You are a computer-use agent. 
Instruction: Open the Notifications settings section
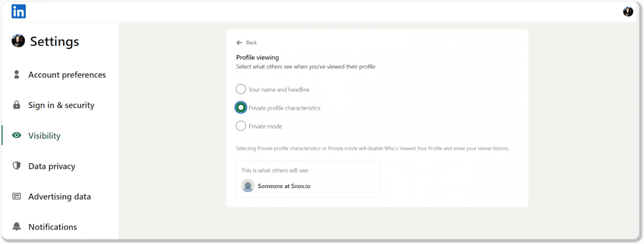pos(52,226)
